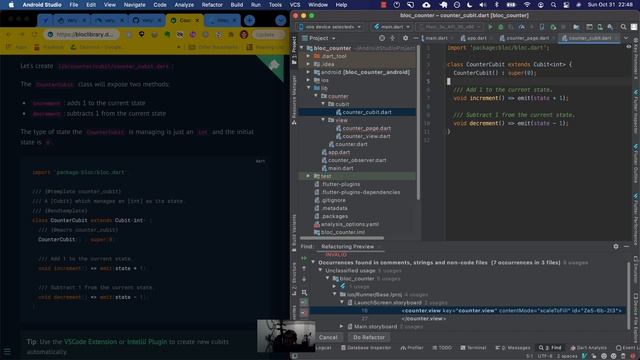Minimize the Find panel with hide icon
Viewport: 640px width, 360px height.
click(x=626, y=247)
